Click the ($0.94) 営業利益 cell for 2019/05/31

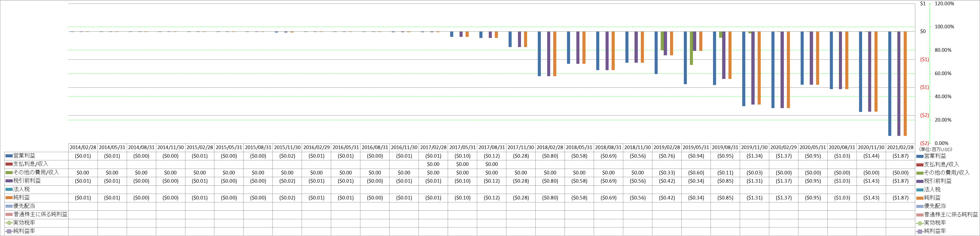point(696,156)
